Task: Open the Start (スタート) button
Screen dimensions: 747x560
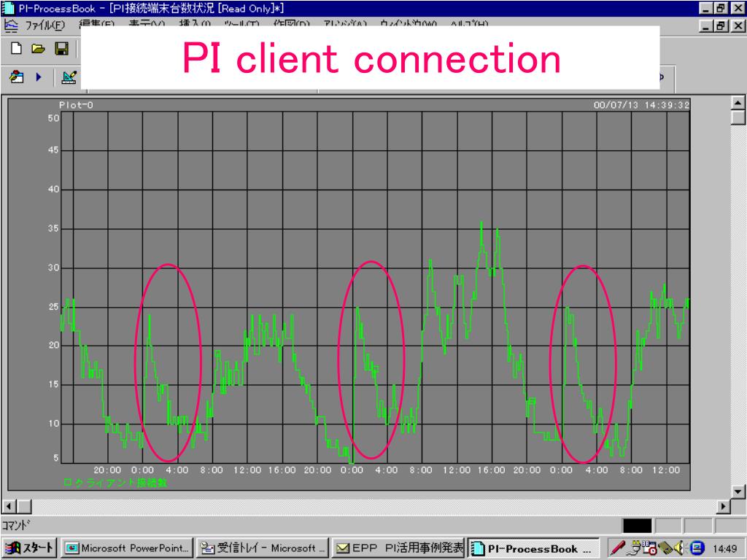Action: [29, 548]
